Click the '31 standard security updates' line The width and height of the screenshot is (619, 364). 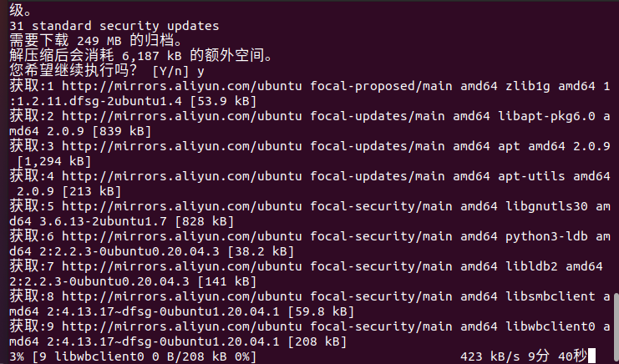tap(114, 26)
